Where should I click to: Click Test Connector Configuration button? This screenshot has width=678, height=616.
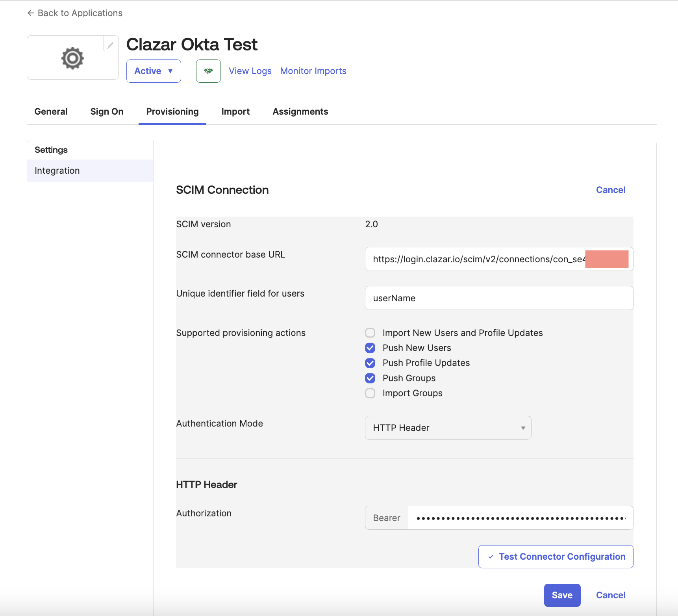556,557
